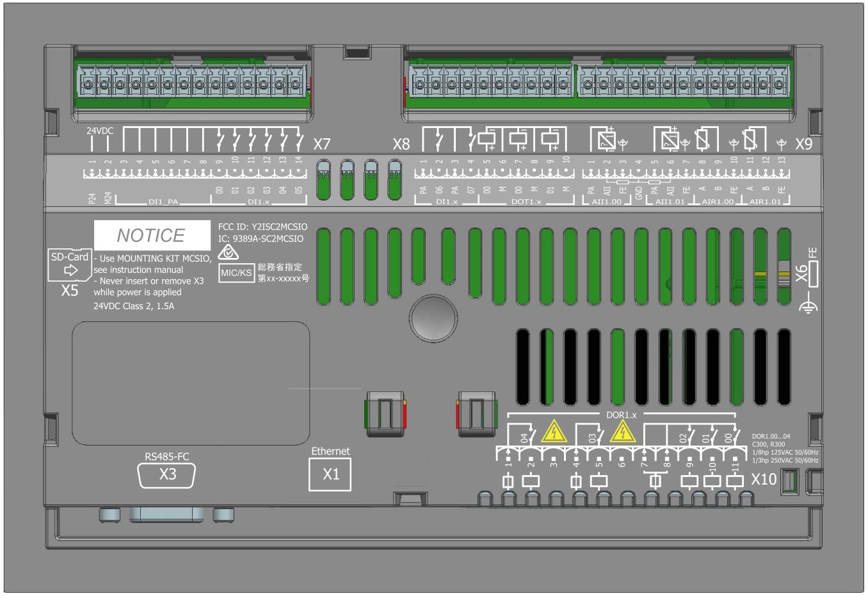This screenshot has width=868, height=596.
Task: Select the X8 connector label
Action: point(401,145)
